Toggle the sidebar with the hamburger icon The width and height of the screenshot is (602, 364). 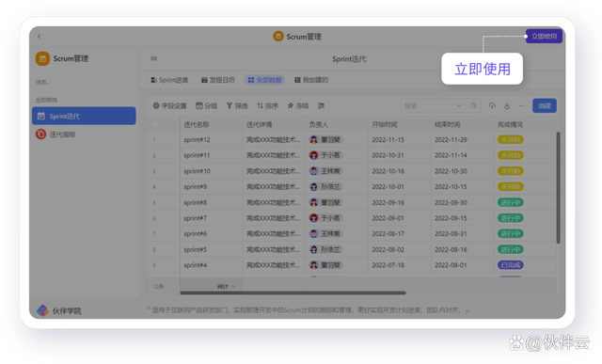pos(153,58)
